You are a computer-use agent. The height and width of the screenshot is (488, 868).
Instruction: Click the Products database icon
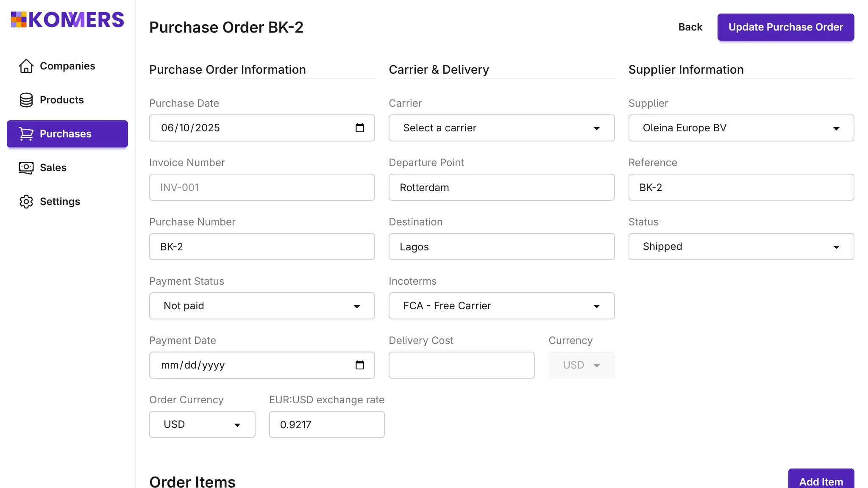click(26, 100)
